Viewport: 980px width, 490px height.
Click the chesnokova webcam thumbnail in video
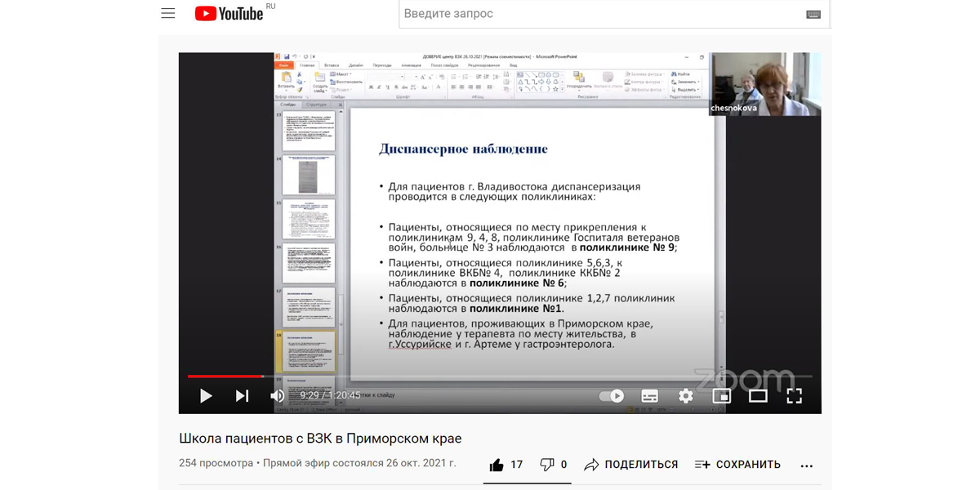[765, 83]
